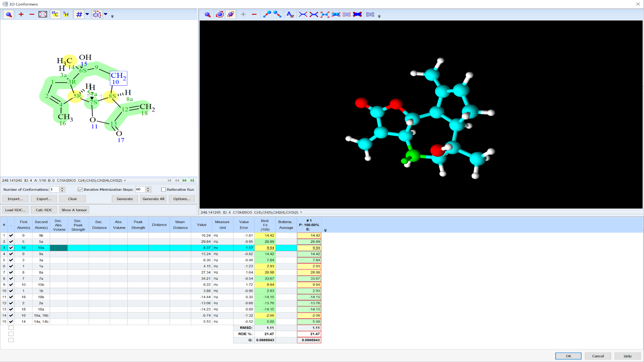The height and width of the screenshot is (362, 644).
Task: Increase Number of Conformations with up stepper
Action: pyautogui.click(x=62, y=188)
